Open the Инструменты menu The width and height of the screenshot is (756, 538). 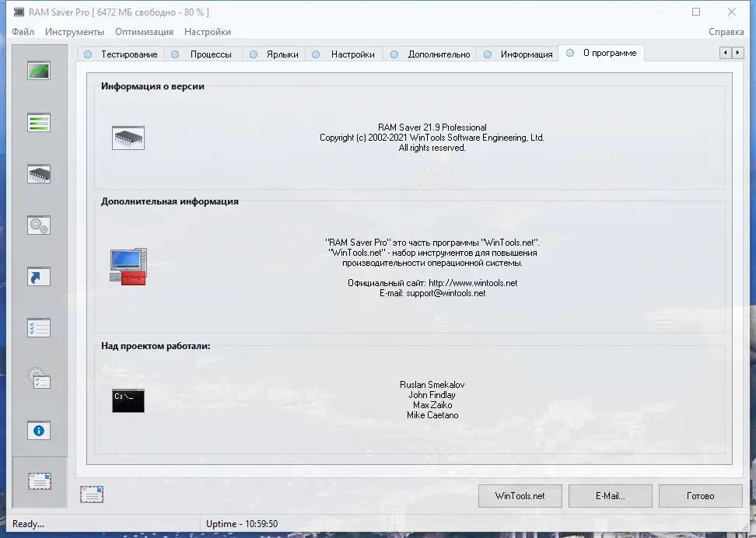coord(75,32)
